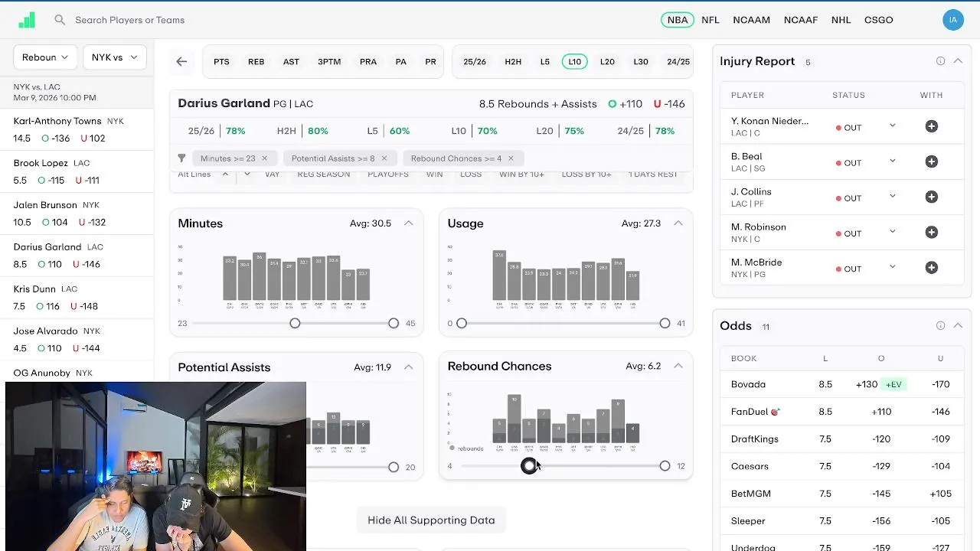Image resolution: width=980 pixels, height=551 pixels.
Task: Collapse the Rebound Chances card
Action: (x=678, y=366)
